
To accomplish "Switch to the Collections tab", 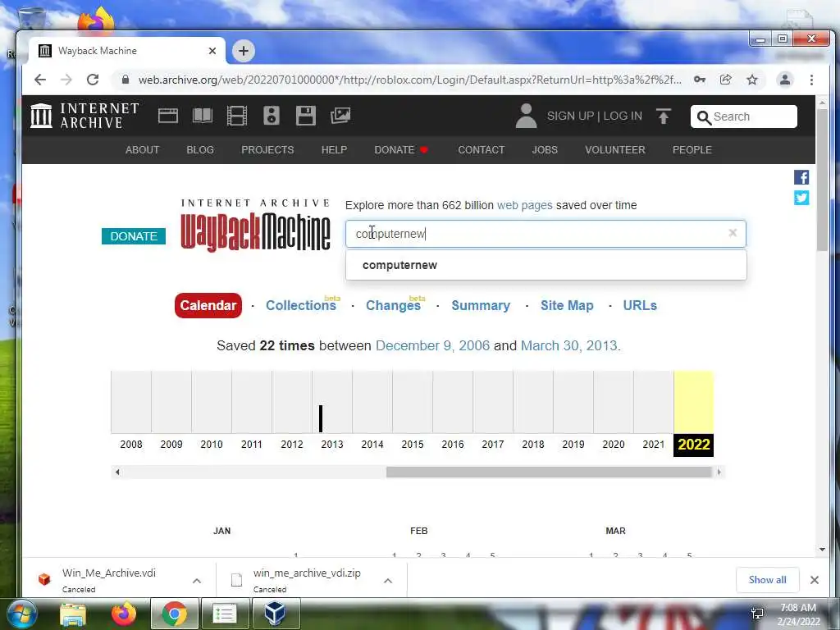I will click(301, 305).
